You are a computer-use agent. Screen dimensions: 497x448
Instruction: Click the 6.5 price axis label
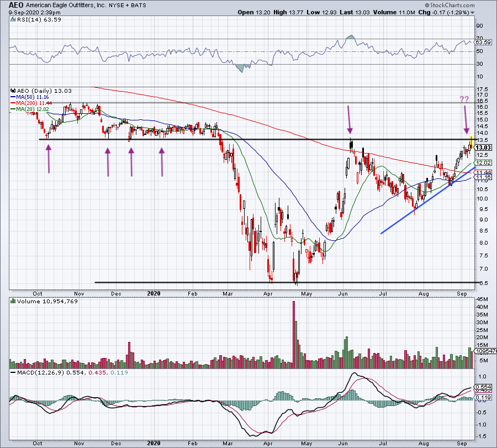[x=484, y=283]
